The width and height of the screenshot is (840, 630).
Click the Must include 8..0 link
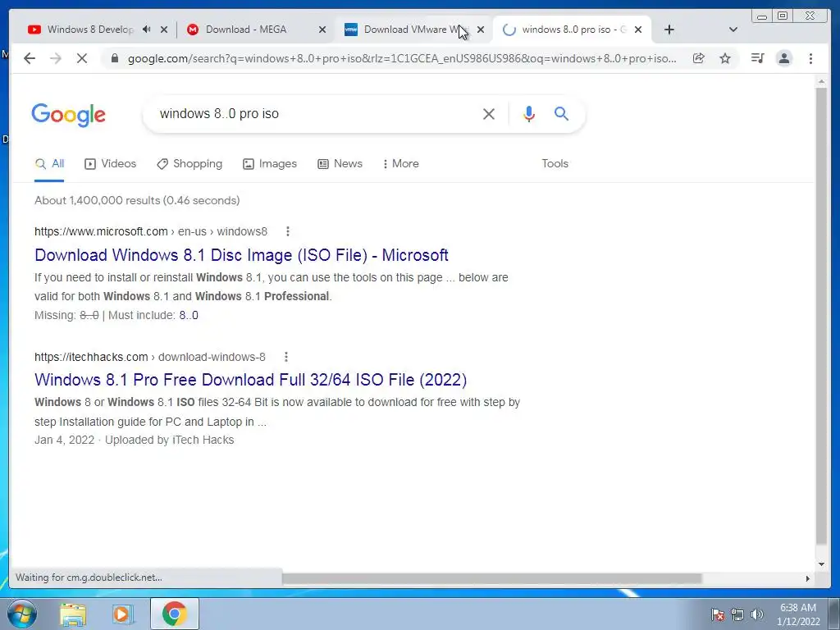[x=189, y=315]
